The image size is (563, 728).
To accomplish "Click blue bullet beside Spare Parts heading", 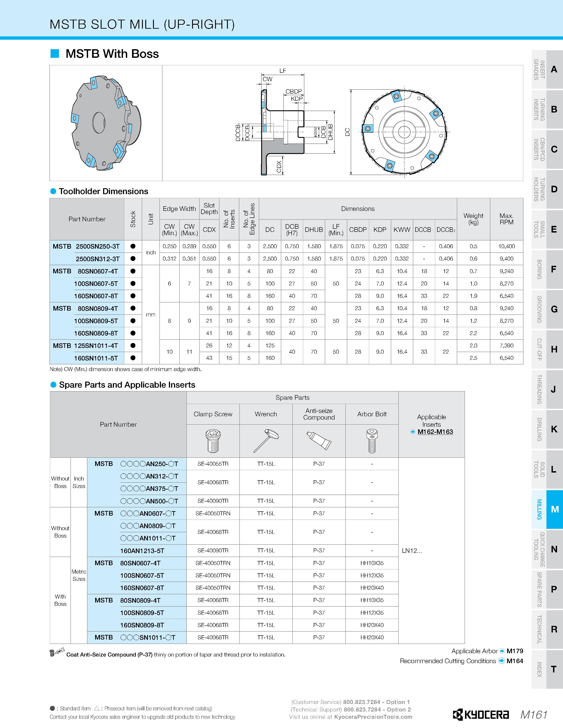I will coord(53,385).
